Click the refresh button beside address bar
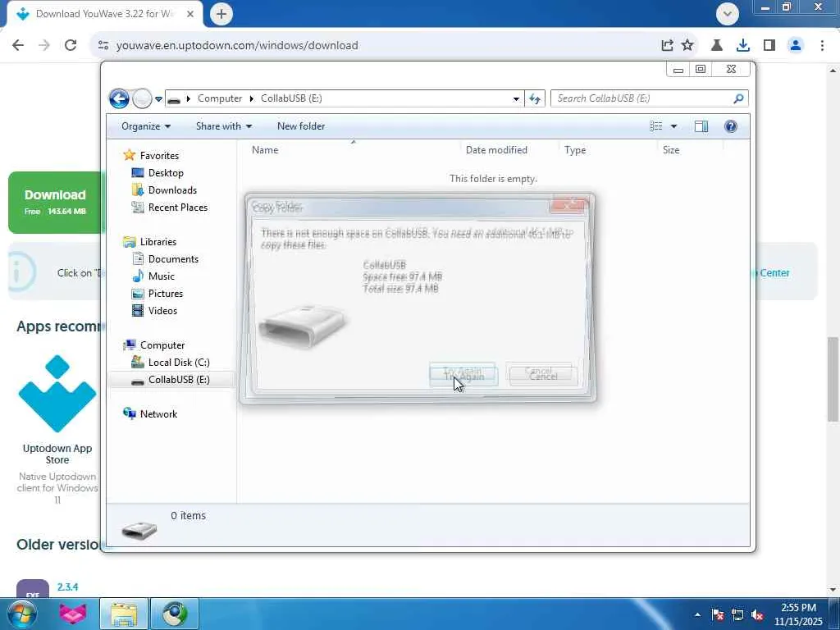The width and height of the screenshot is (840, 630). coord(535,98)
